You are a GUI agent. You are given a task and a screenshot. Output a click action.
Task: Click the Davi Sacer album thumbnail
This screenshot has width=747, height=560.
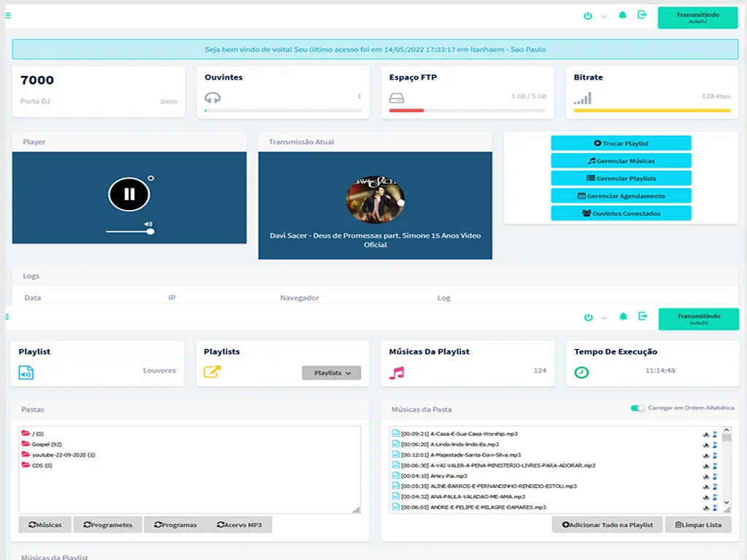375,198
